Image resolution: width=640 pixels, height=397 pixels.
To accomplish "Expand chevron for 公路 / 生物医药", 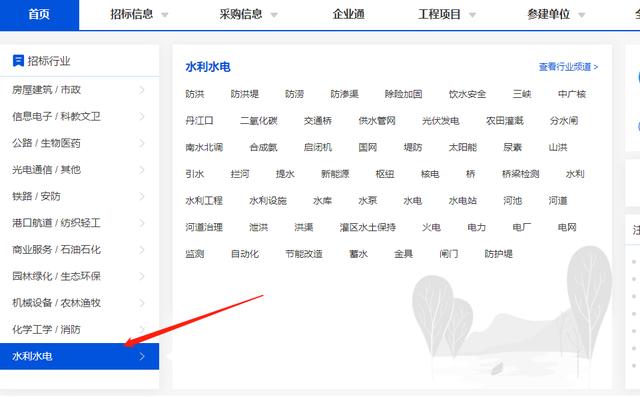I will click(142, 143).
